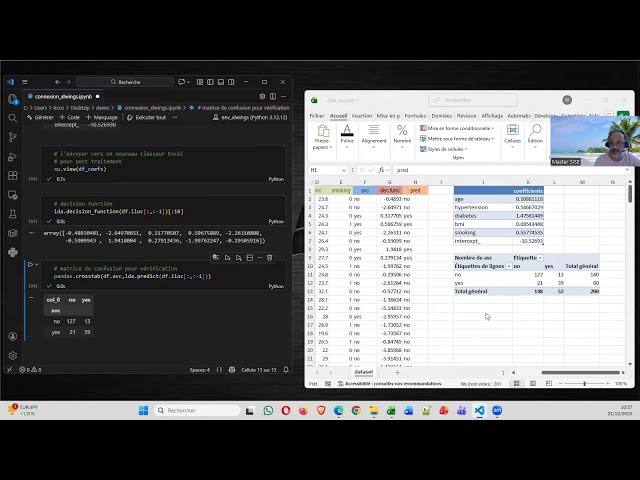This screenshot has height=480, width=640.
Task: Expand Excel Name Box dropdown for H1
Action: pyautogui.click(x=344, y=170)
